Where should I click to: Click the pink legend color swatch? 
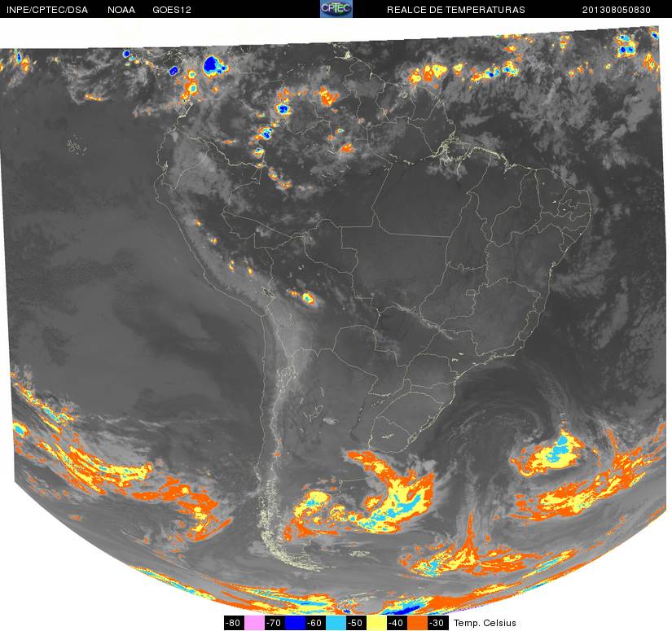tap(254, 623)
